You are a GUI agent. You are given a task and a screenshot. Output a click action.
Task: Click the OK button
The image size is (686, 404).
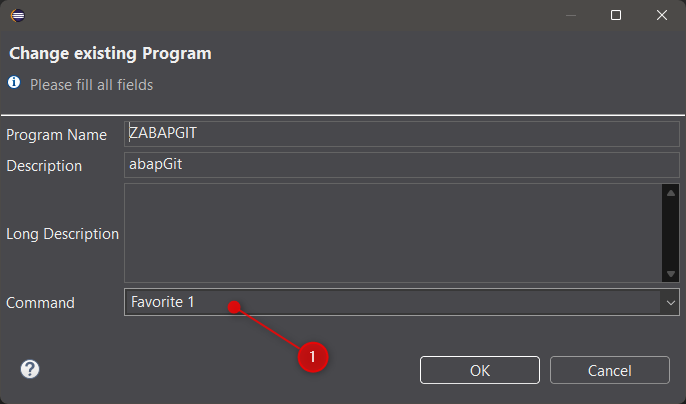pyautogui.click(x=480, y=370)
